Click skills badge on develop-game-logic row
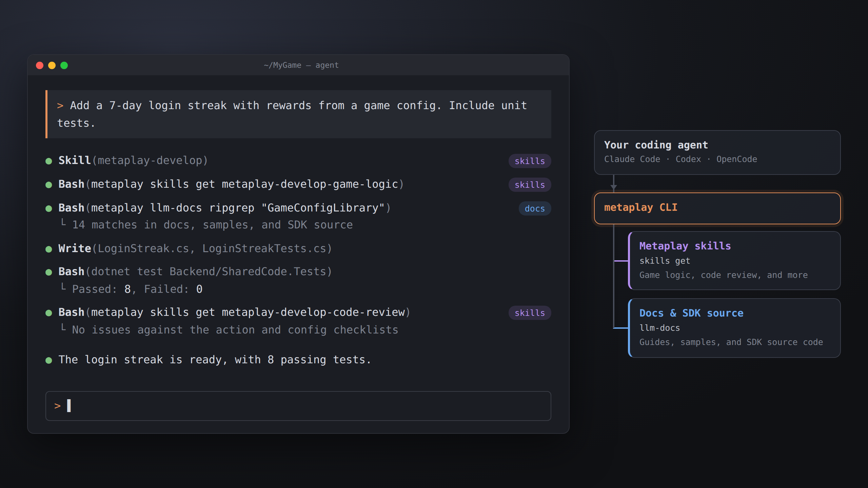 pos(530,185)
